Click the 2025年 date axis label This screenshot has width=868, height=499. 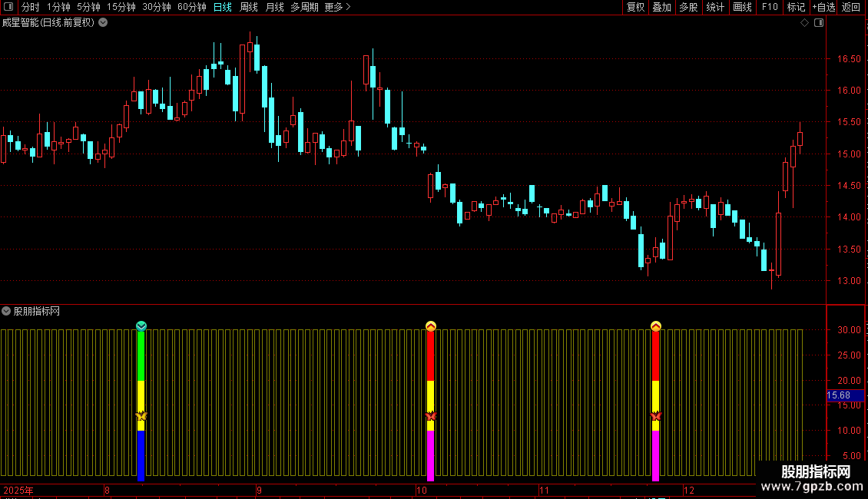(x=18, y=490)
